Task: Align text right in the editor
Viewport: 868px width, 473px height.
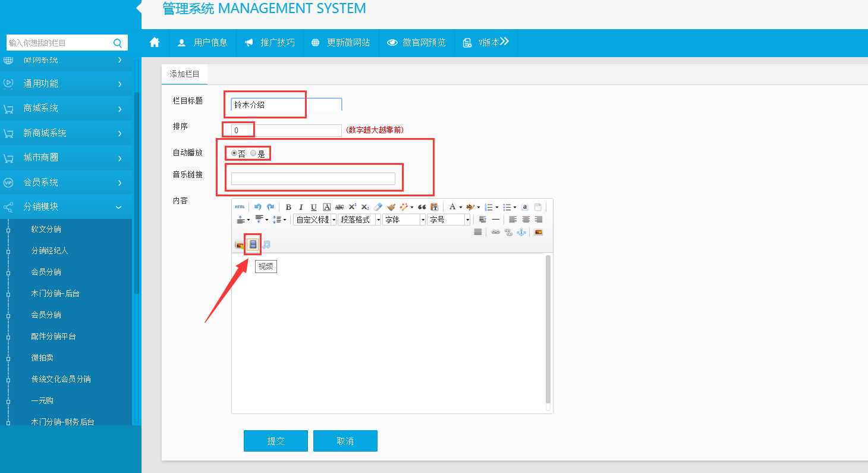Action: coord(538,220)
